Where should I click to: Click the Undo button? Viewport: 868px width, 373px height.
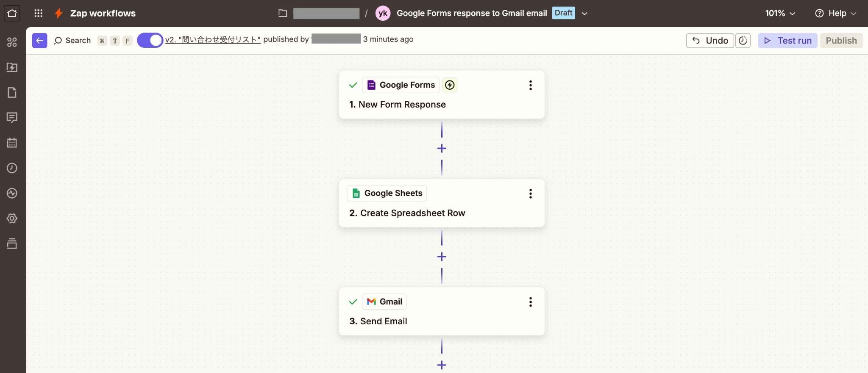click(x=710, y=41)
